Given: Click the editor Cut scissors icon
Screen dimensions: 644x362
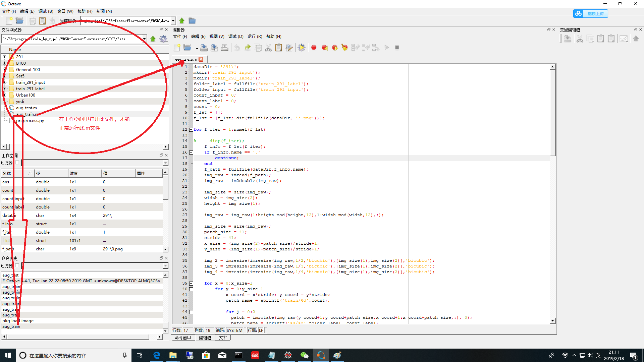Looking at the screenshot, I should pos(268,48).
